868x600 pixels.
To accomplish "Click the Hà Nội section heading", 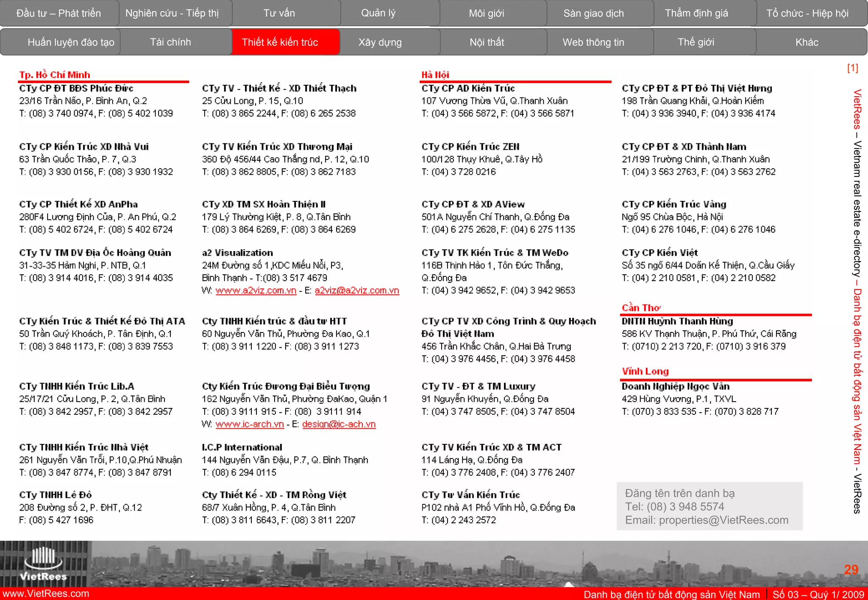I will click(435, 75).
